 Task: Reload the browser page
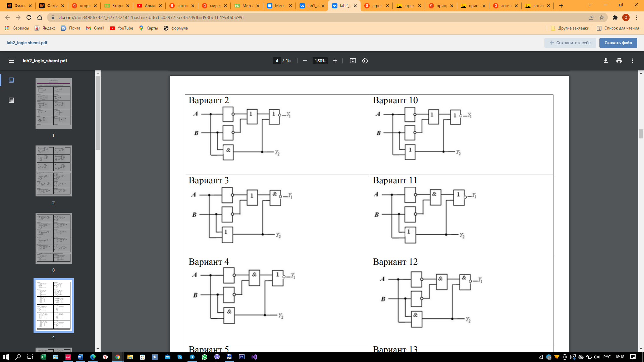(29, 17)
